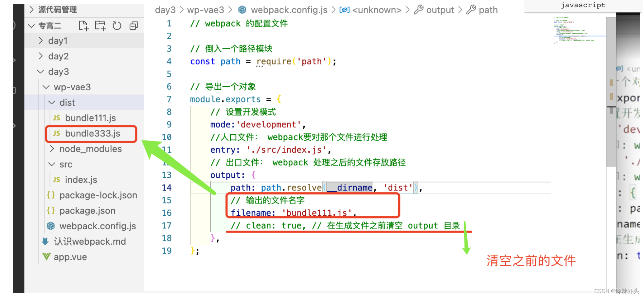Open 认识webpack.md file
The width and height of the screenshot is (644, 297).
pos(90,241)
